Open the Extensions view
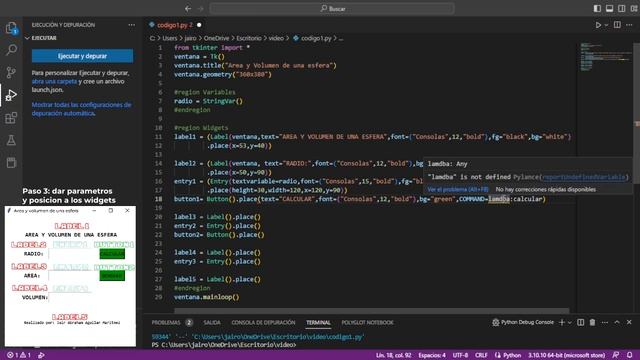640x360 pixels. (x=11, y=118)
